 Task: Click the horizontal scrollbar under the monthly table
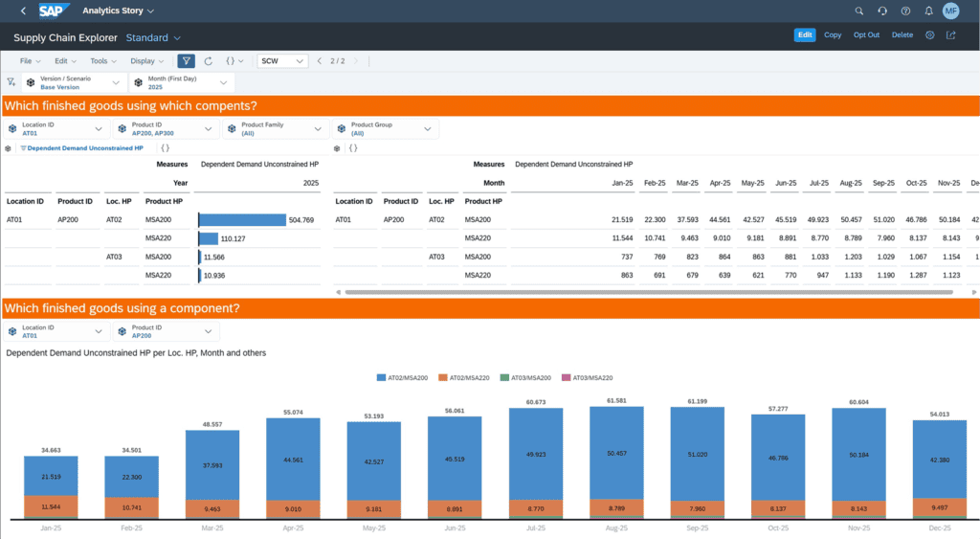click(649, 292)
